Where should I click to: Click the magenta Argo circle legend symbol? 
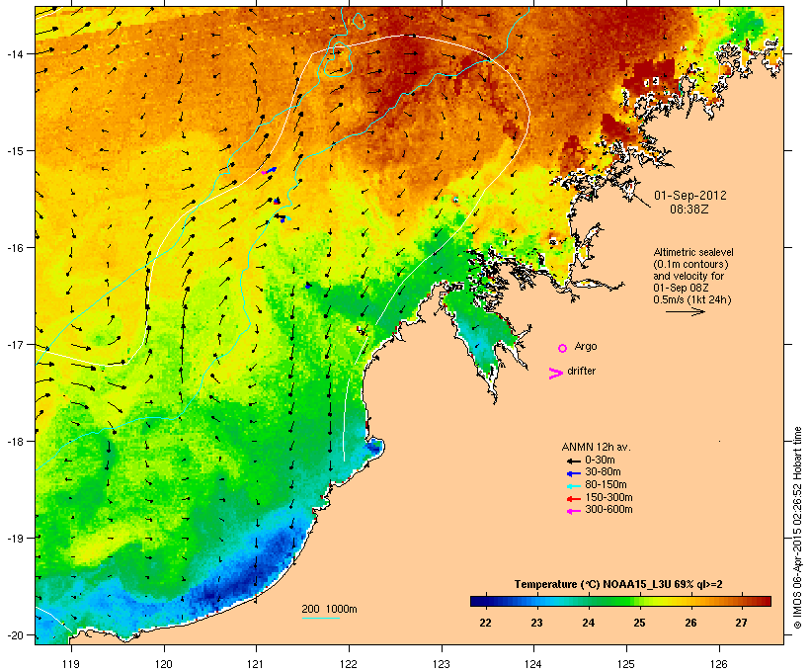tap(563, 348)
